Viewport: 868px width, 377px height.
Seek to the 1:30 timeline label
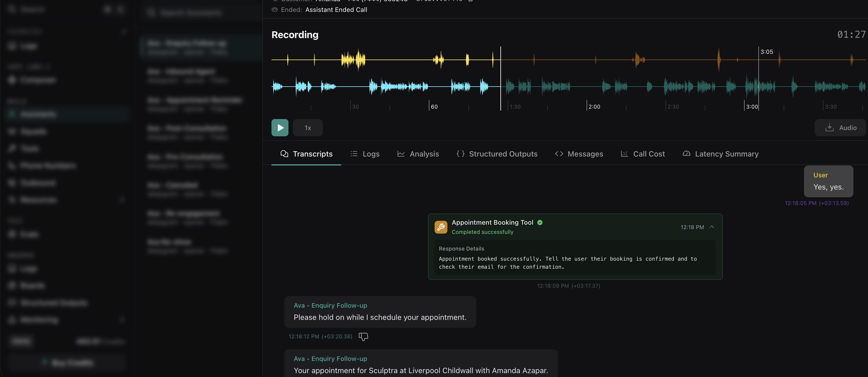515,107
